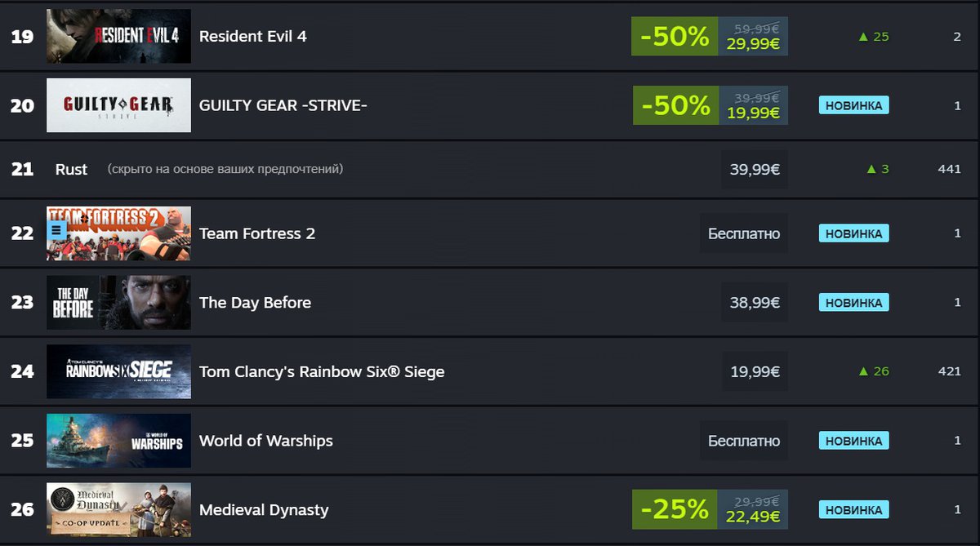Click the НОВИНКА badge on GUILTY GEAR row
Screen dimensions: 980x546
click(x=853, y=105)
